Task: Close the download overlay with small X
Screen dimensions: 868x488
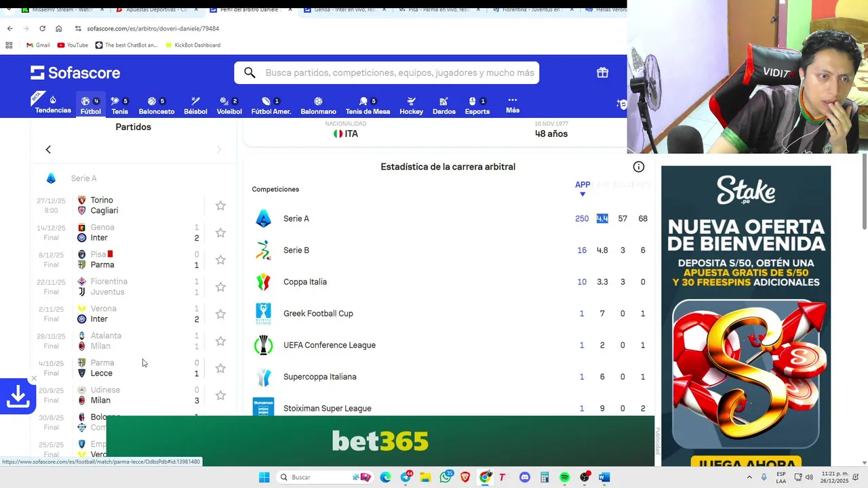Action: tap(34, 378)
